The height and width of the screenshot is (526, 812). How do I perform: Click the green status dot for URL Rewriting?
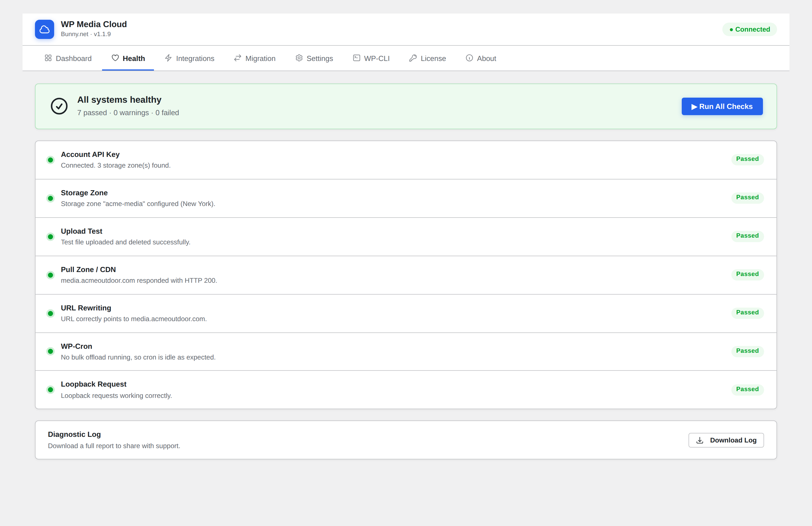coord(50,314)
